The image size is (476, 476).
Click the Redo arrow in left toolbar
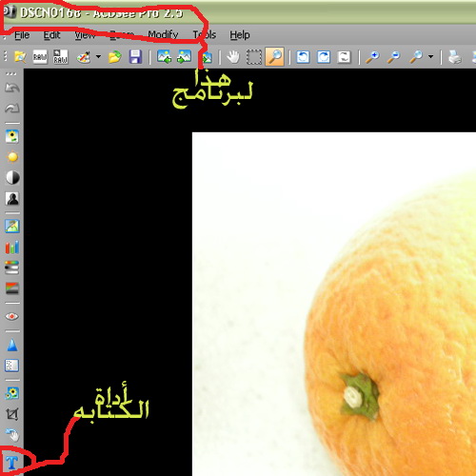click(12, 109)
